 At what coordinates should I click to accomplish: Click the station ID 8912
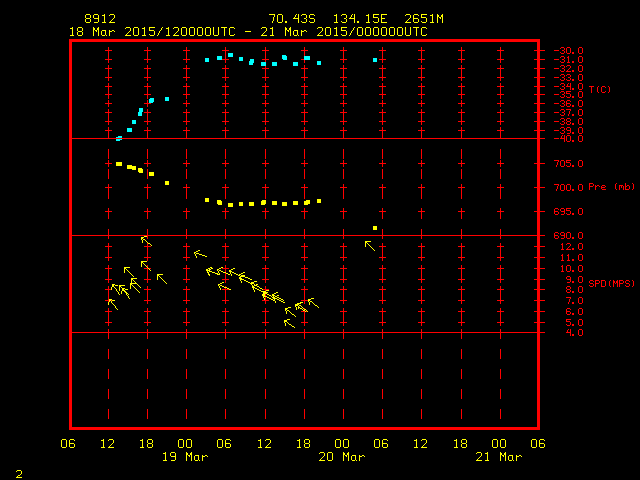click(100, 19)
